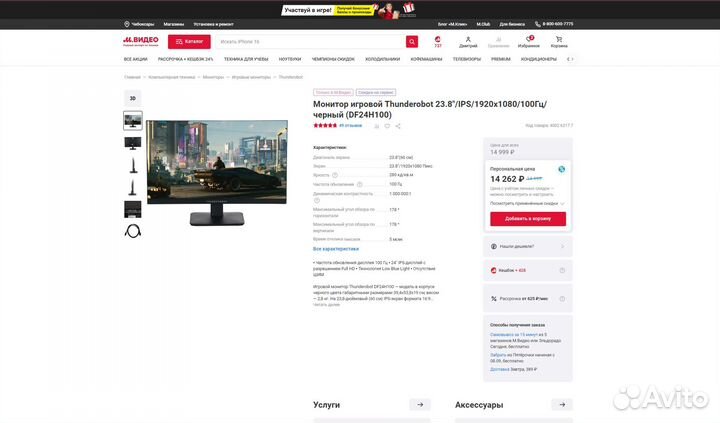Screen dimensions: 720x423
Task: Select city via Чебоксары location pin
Action: [x=139, y=24]
